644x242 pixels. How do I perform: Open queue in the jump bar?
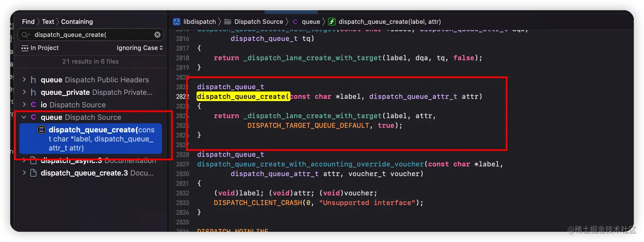pos(311,21)
